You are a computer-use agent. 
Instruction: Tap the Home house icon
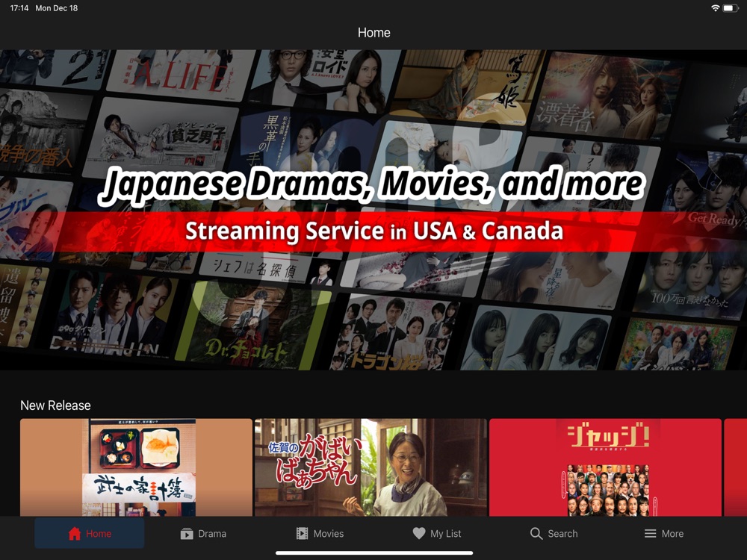coord(74,533)
